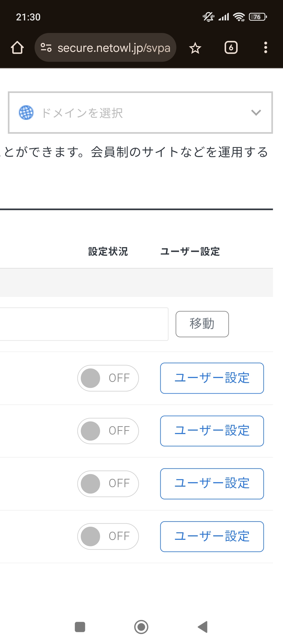
Task: Click the first ユーザー設定 button
Action: [x=212, y=378]
